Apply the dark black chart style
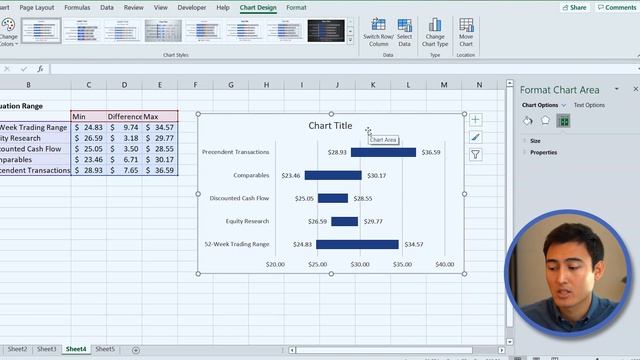The image size is (640, 360). pos(326,31)
